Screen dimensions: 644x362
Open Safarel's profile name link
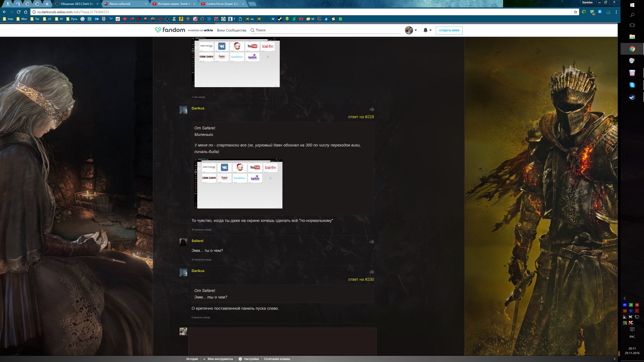(197, 241)
